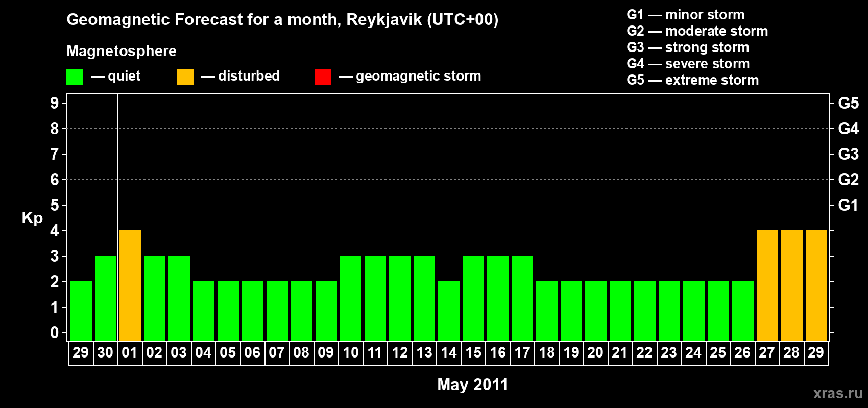The width and height of the screenshot is (868, 408).
Task: Click the last orange bar for day 29
Action: [816, 286]
